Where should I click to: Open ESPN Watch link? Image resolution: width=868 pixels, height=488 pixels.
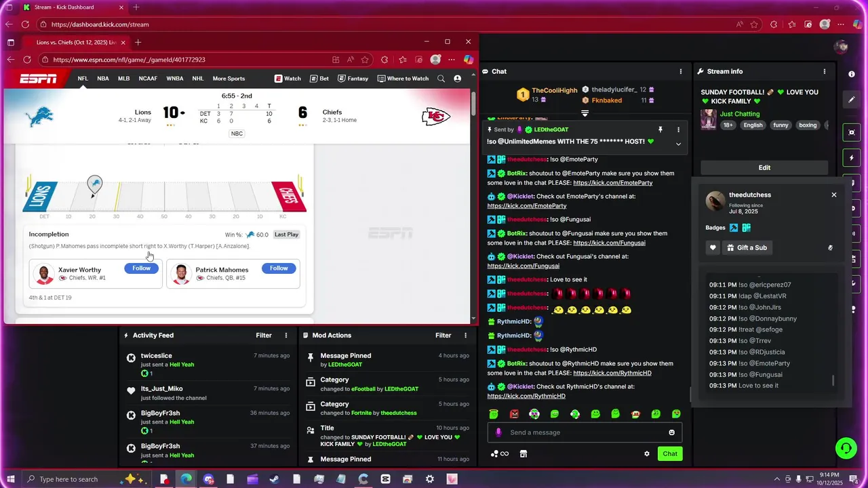tap(288, 79)
